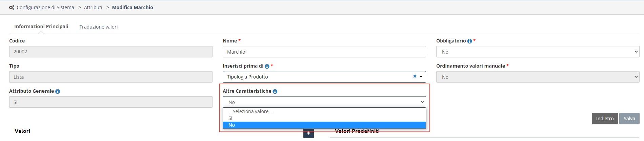Choose the highlighted No option
This screenshot has width=644, height=141.
[324, 125]
